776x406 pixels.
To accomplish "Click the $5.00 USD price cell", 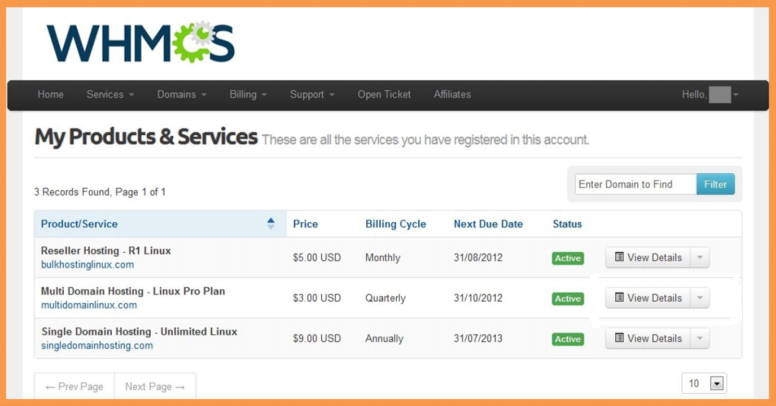I will pyautogui.click(x=317, y=257).
